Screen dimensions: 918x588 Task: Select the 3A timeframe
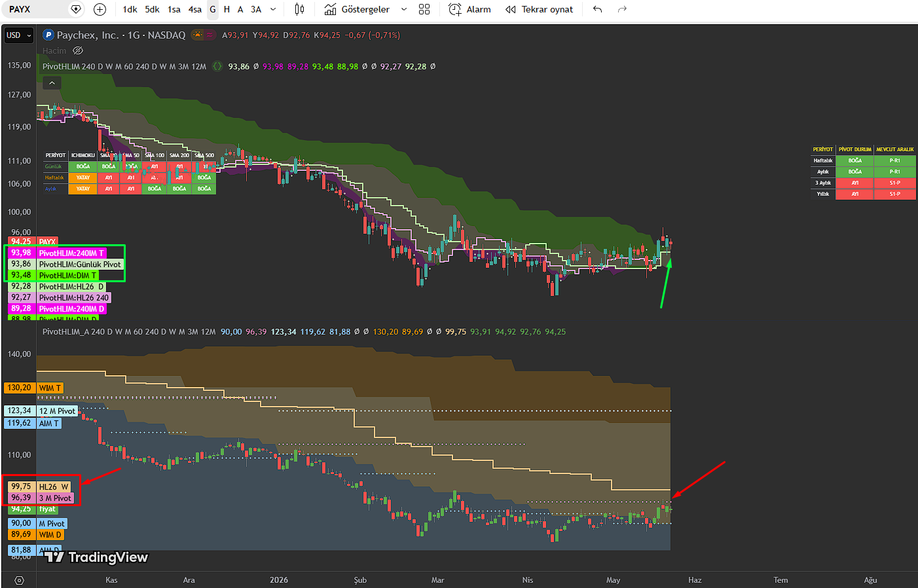click(256, 9)
